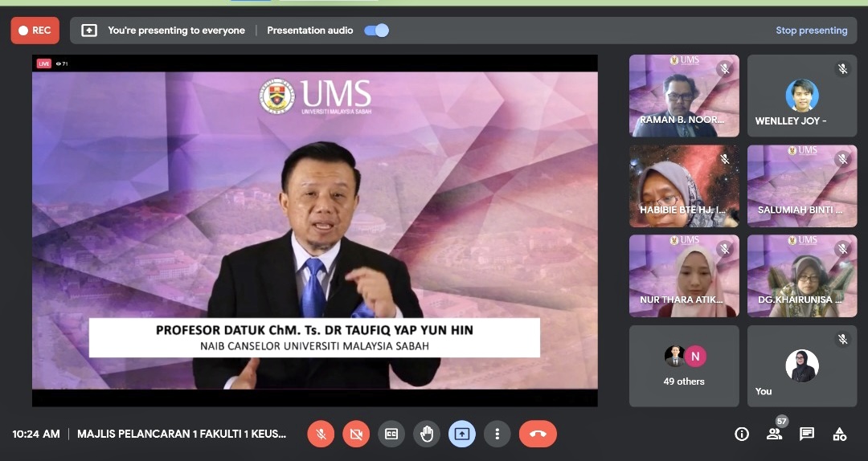Click the 10:24 AM time display
The height and width of the screenshot is (461, 868).
tap(36, 434)
